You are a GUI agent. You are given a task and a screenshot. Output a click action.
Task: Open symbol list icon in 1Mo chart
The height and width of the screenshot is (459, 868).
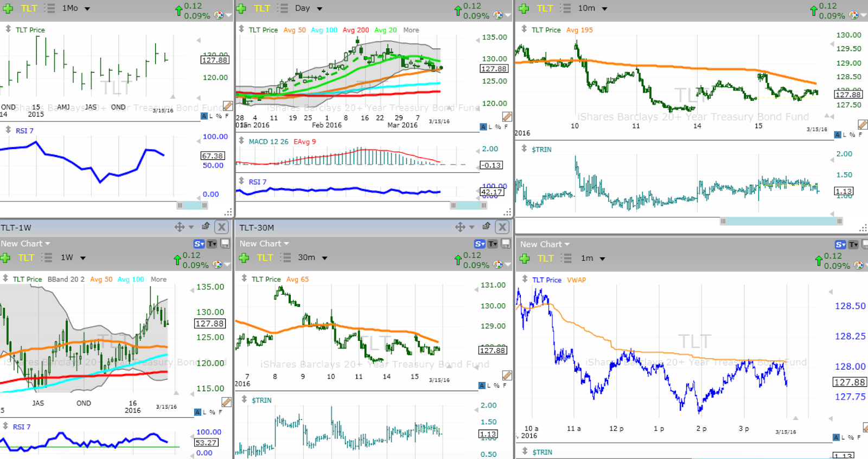(49, 9)
